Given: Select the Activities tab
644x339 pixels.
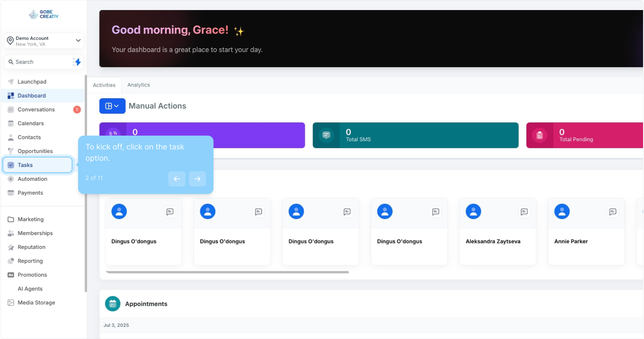Looking at the screenshot, I should pyautogui.click(x=104, y=85).
